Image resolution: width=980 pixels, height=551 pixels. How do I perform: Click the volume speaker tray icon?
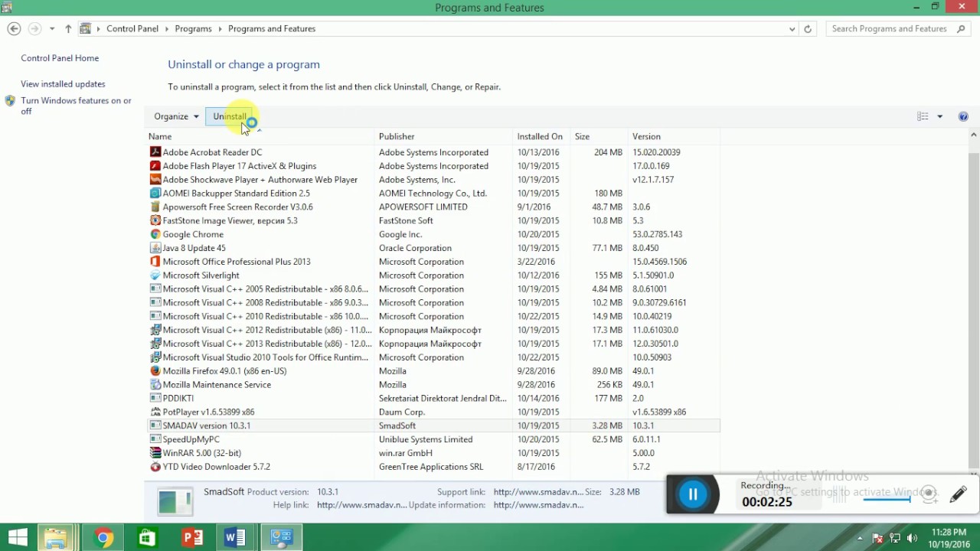(x=911, y=539)
